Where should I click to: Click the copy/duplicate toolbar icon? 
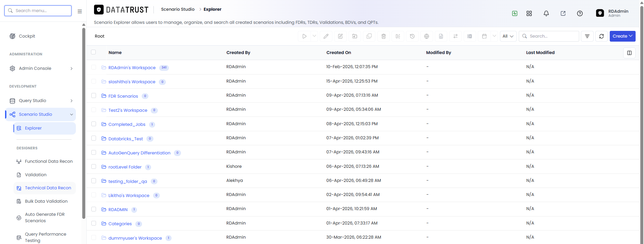pyautogui.click(x=369, y=36)
